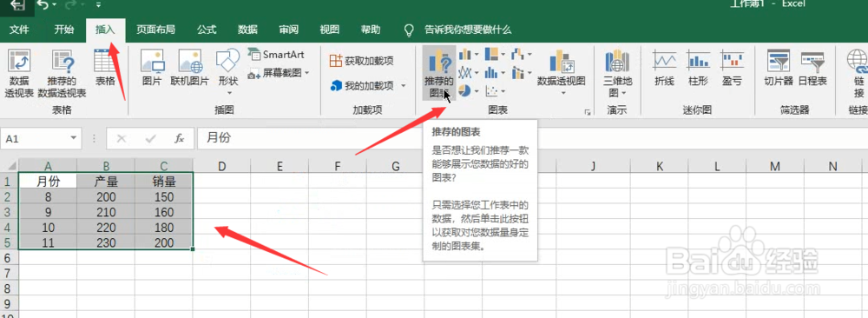Image resolution: width=868 pixels, height=318 pixels.
Task: Select column D header
Action: coord(222,165)
